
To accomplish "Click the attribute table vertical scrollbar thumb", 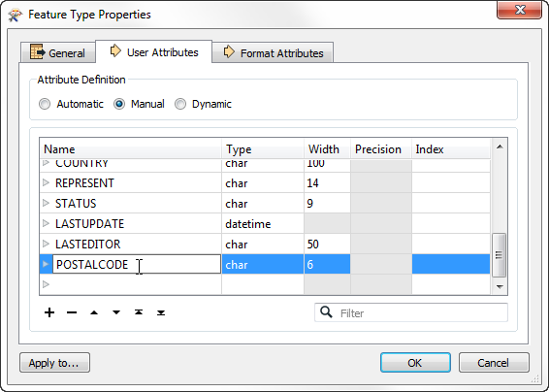I will [499, 255].
